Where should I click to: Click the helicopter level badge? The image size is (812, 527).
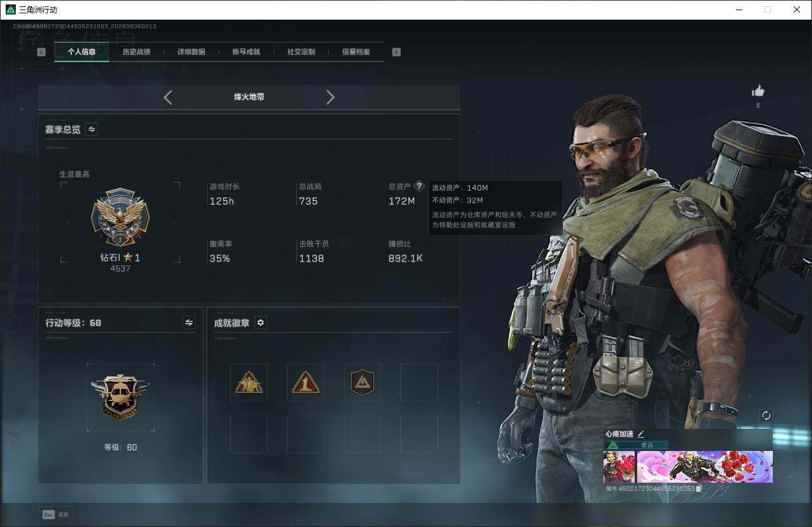pyautogui.click(x=120, y=397)
